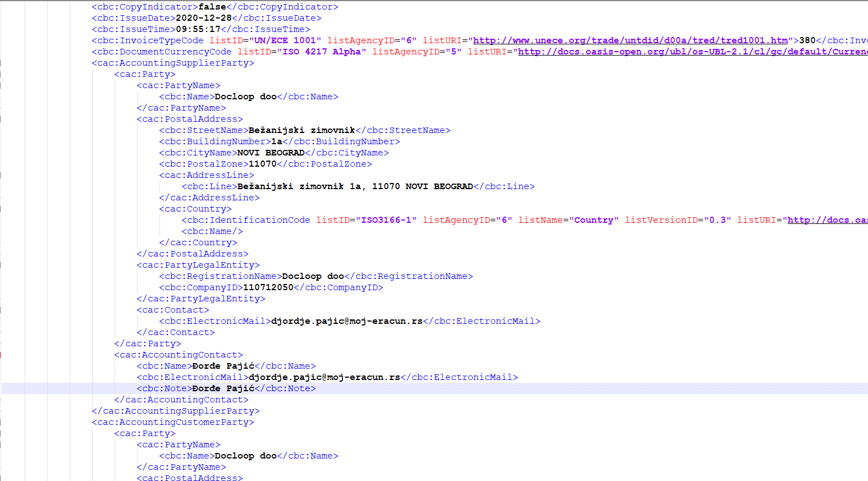The height and width of the screenshot is (481, 868).
Task: Click the opening cac:PartyLegalEntity tag
Action: coord(198,265)
